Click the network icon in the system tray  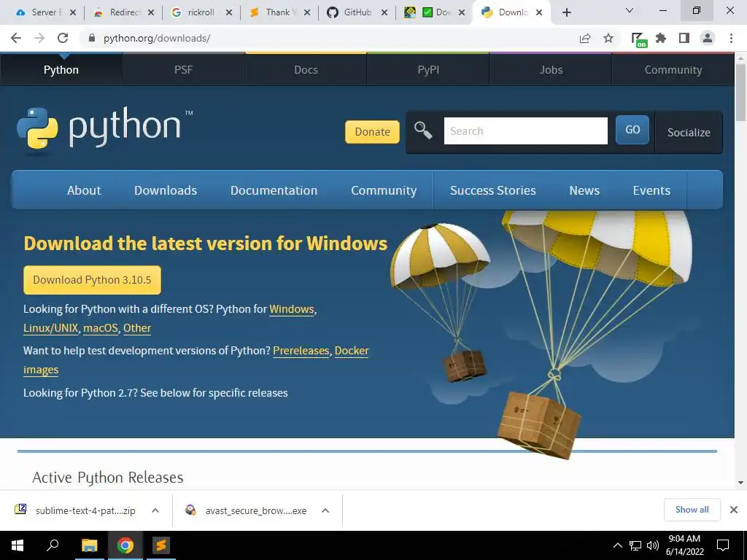click(x=635, y=545)
